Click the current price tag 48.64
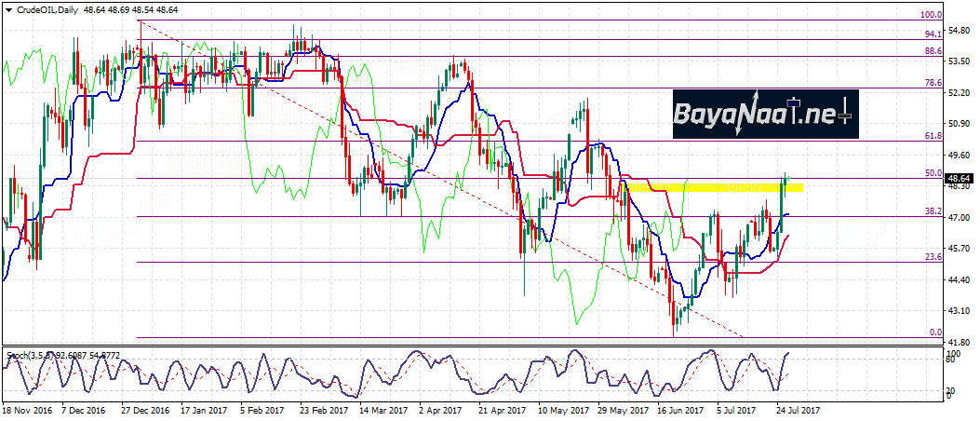980x421 pixels. click(960, 178)
